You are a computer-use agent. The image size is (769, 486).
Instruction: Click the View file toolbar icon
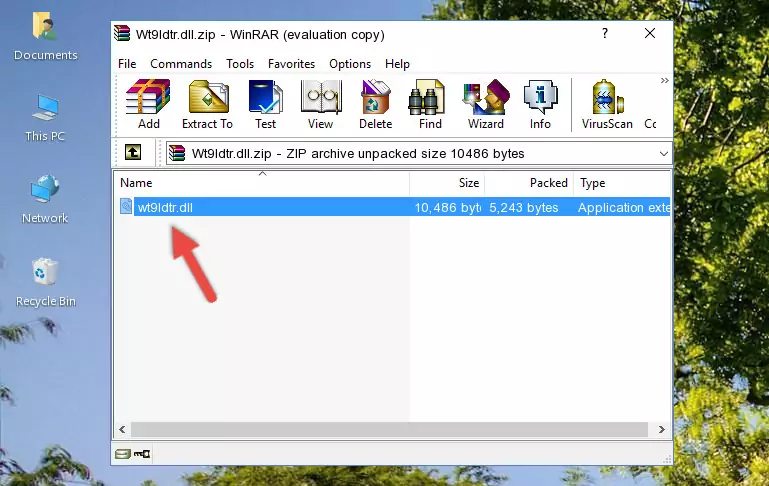click(x=321, y=104)
